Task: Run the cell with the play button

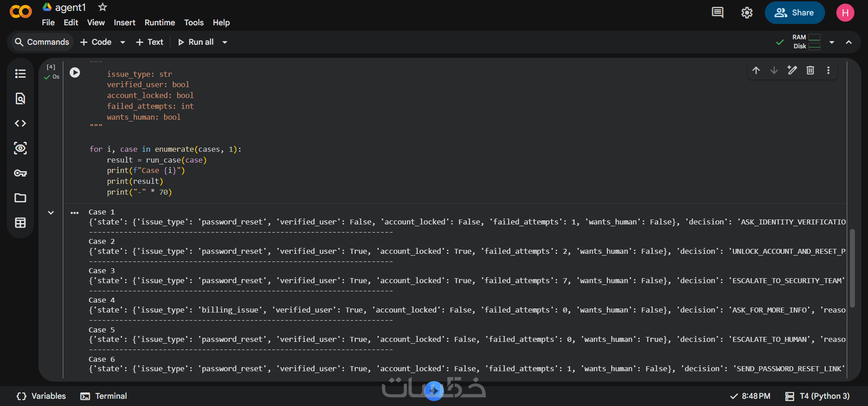Action: point(75,72)
